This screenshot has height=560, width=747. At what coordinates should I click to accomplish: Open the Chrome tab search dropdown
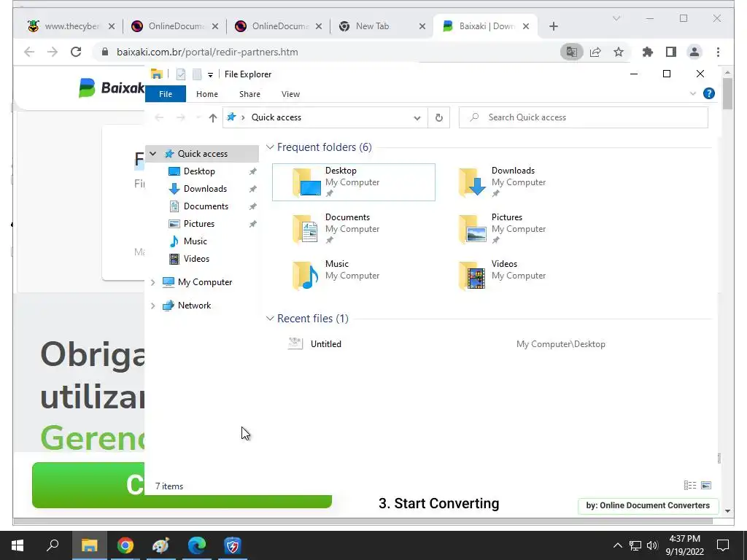click(616, 18)
